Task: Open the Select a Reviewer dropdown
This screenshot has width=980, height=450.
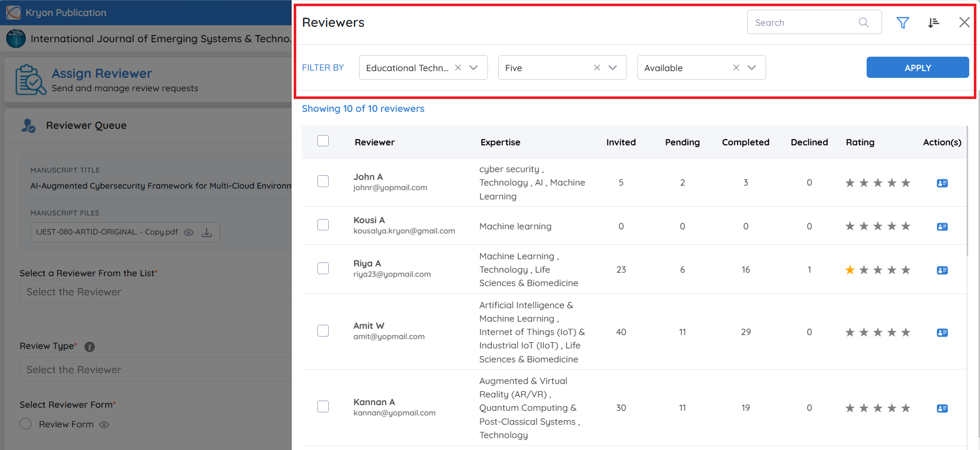Action: 156,292
